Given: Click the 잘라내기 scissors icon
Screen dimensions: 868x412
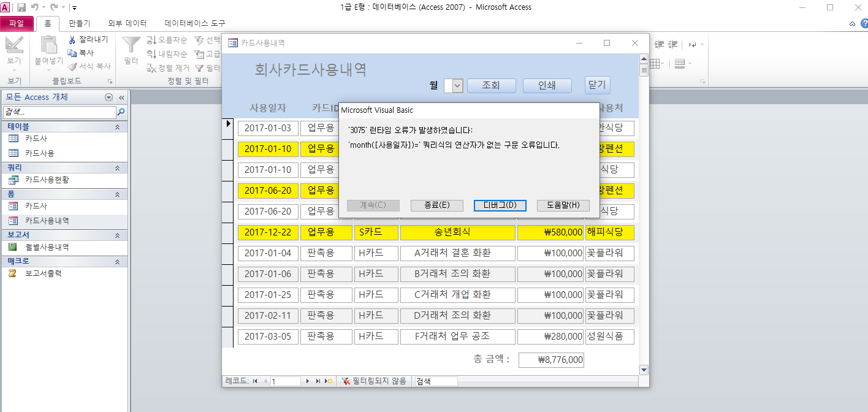Looking at the screenshot, I should click(72, 40).
